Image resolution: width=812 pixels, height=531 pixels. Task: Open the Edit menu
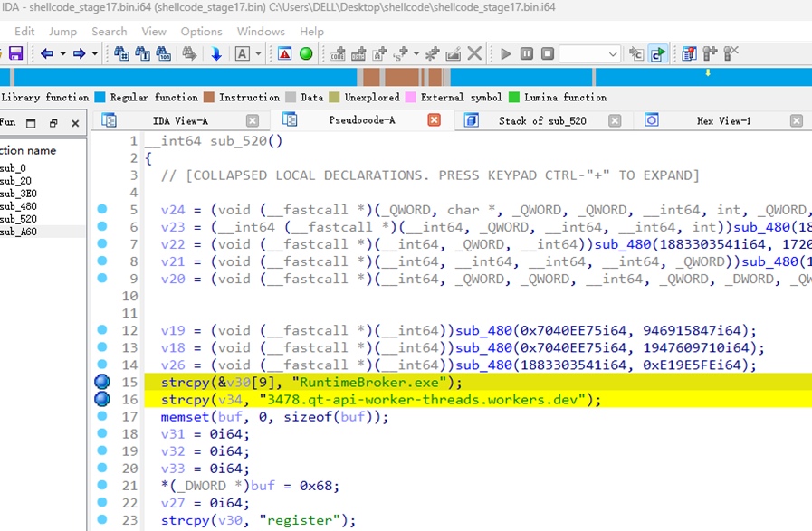tap(24, 32)
